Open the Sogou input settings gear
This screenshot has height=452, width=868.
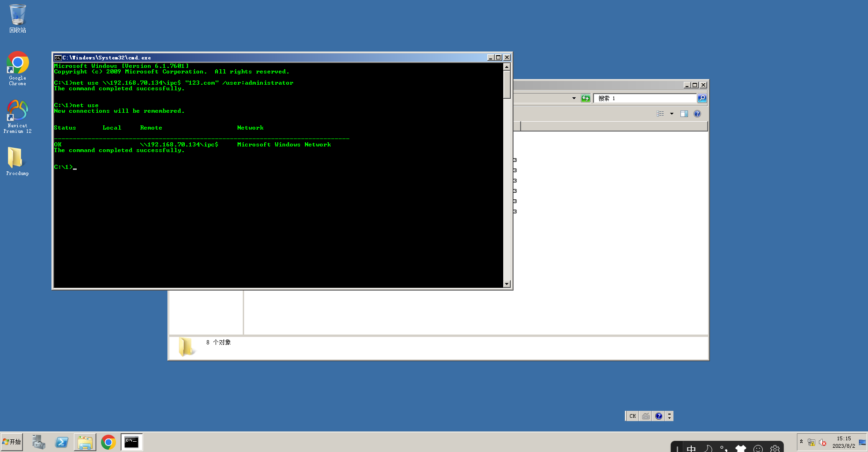click(774, 447)
